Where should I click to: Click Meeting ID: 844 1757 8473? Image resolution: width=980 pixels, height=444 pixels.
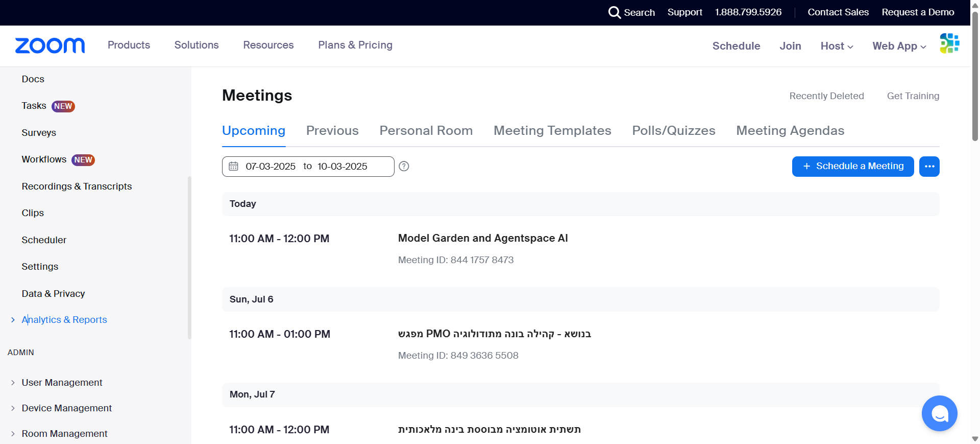pyautogui.click(x=456, y=260)
